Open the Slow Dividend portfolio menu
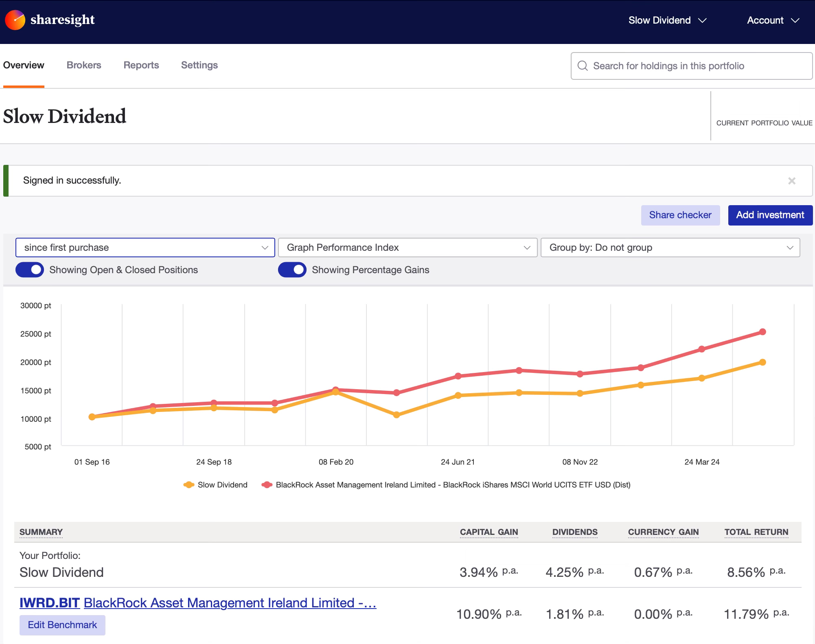Image resolution: width=815 pixels, height=644 pixels. coord(667,20)
